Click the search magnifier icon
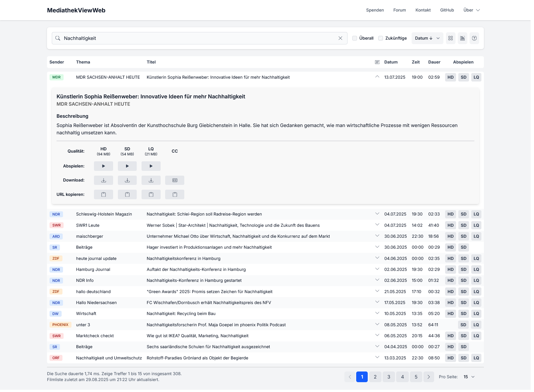 pos(58,38)
